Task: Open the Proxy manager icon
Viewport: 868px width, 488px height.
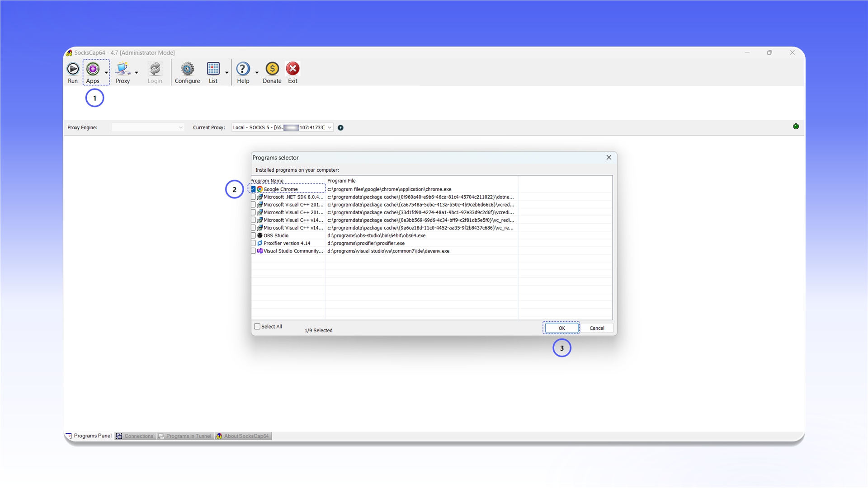Action: (123, 69)
